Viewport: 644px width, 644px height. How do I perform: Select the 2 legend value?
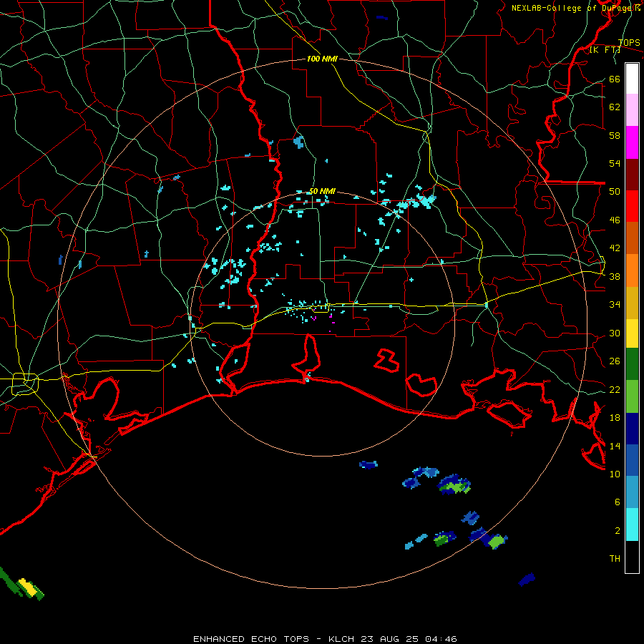click(x=618, y=531)
